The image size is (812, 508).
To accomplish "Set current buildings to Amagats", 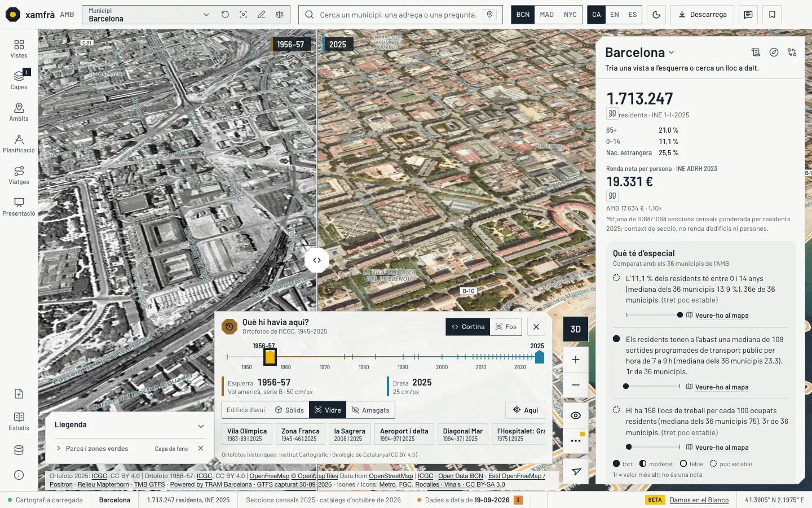I will (x=370, y=410).
